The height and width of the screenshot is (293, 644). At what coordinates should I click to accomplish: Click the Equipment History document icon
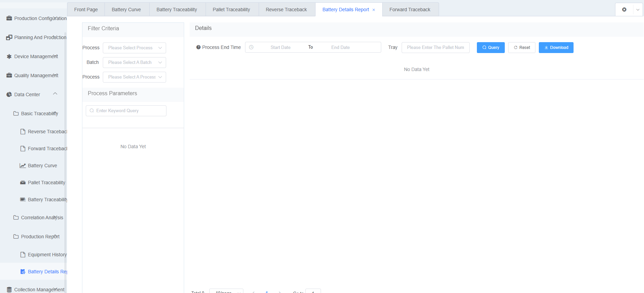23,255
